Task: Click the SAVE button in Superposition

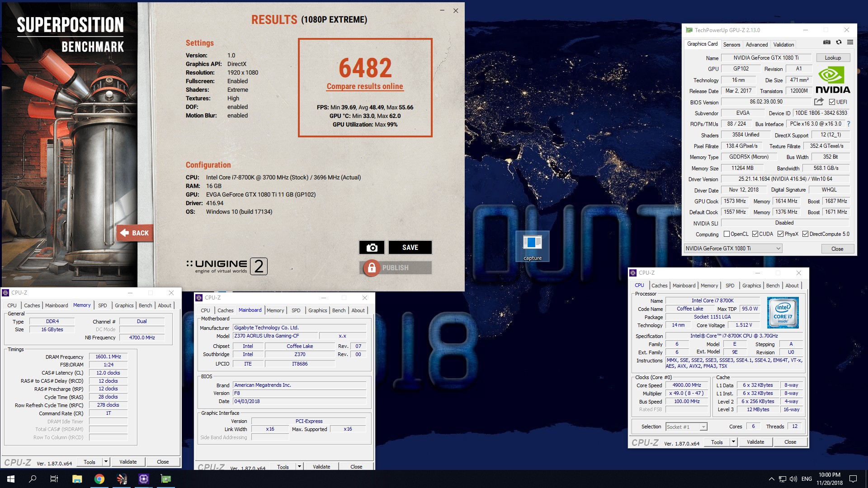Action: point(410,247)
